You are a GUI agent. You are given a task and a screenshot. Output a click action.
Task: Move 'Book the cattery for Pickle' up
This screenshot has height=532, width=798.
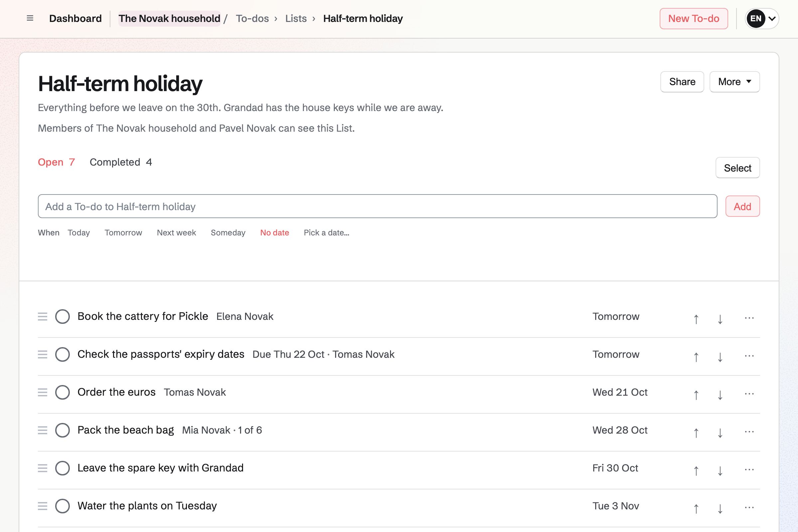click(x=696, y=319)
